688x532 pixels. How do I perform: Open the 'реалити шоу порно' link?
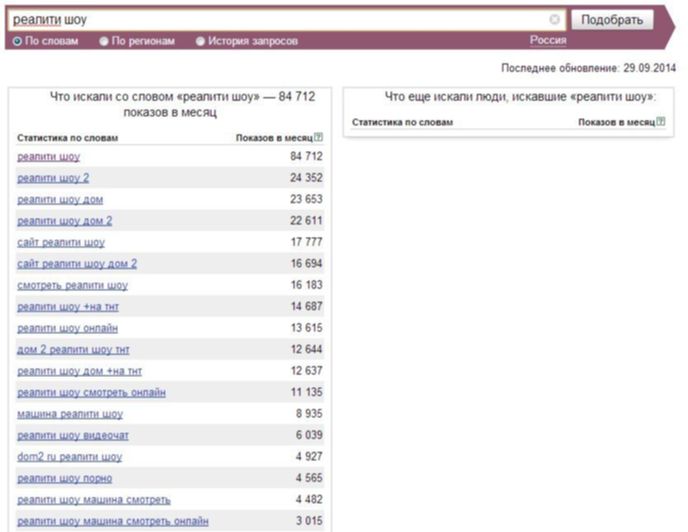(64, 478)
